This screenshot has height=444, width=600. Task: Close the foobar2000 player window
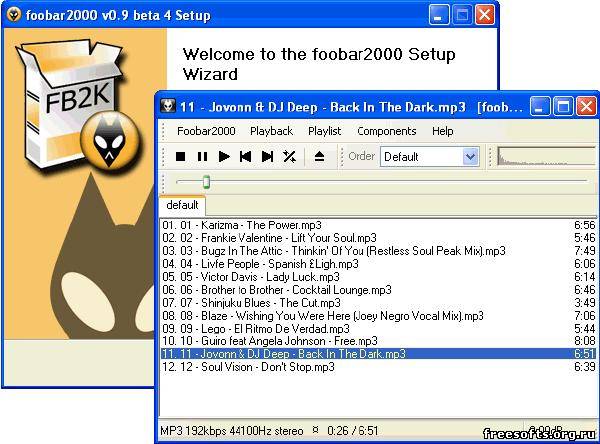click(587, 106)
